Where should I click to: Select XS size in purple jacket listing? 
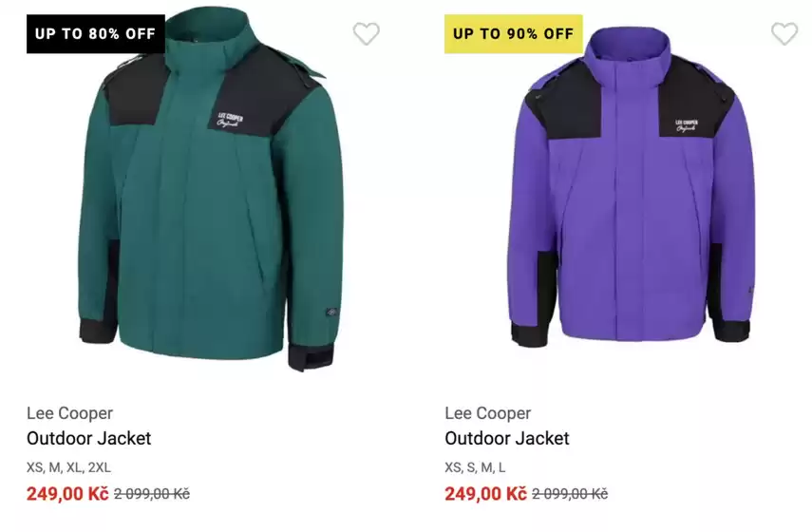pos(453,467)
